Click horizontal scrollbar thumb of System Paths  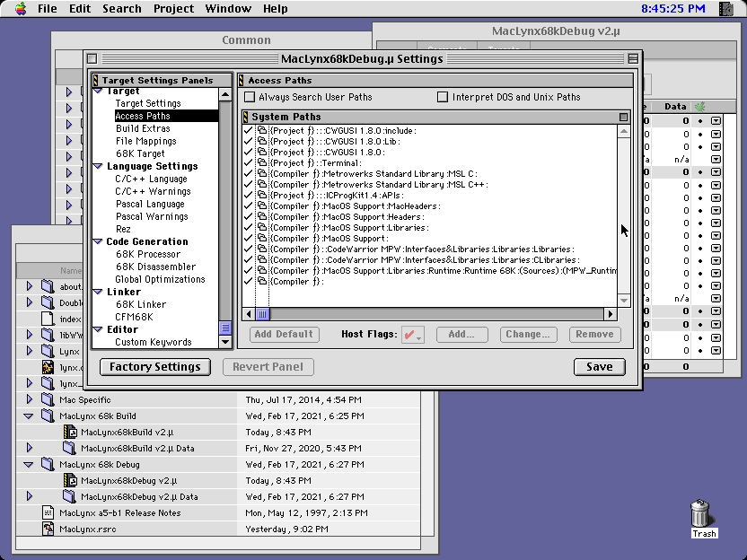pos(262,314)
